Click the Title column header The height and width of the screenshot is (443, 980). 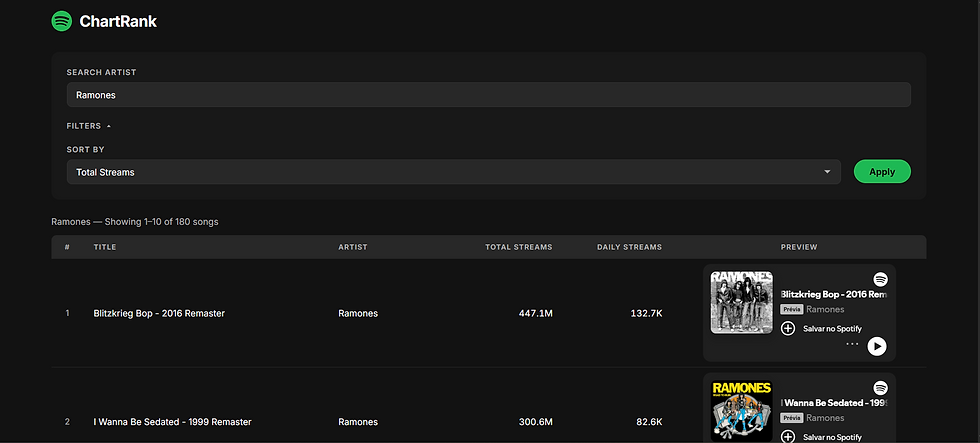pos(105,247)
